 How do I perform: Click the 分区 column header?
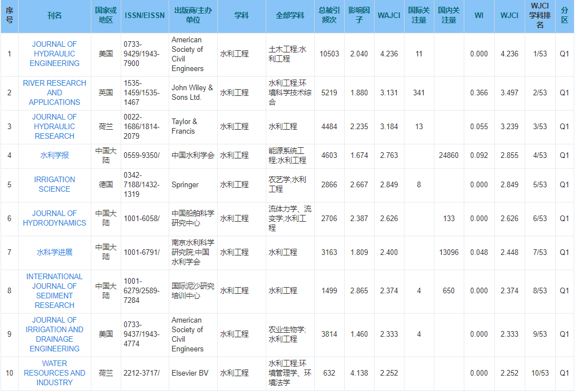tap(565, 15)
